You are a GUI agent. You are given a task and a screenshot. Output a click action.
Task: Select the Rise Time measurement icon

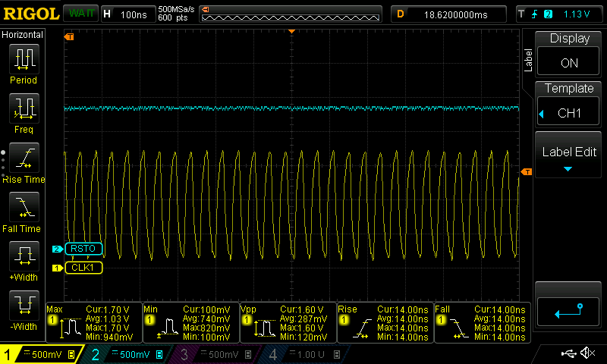pyautogui.click(x=24, y=158)
